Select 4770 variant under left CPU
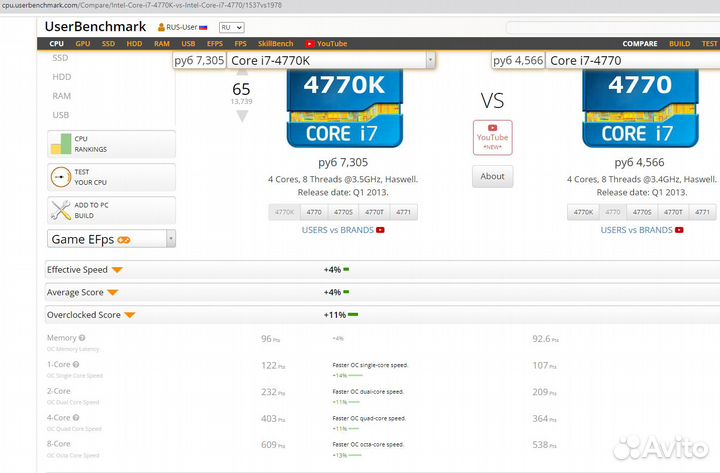 click(x=314, y=212)
